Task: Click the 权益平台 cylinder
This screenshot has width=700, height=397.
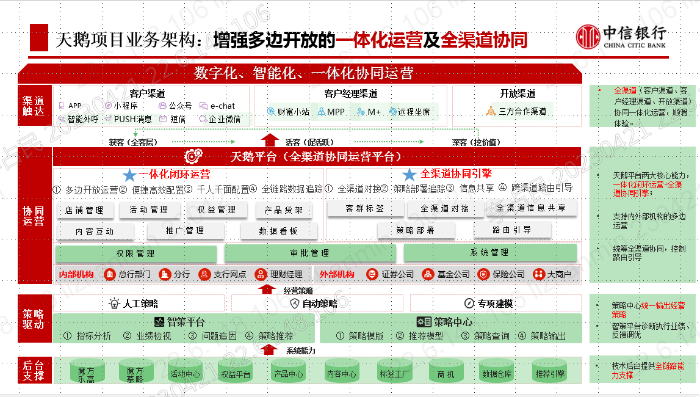Action: coord(236,371)
